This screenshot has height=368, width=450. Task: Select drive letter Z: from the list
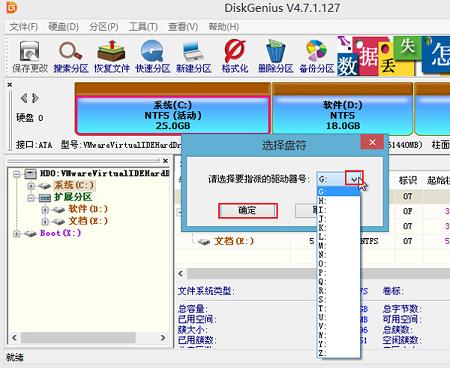(338, 353)
